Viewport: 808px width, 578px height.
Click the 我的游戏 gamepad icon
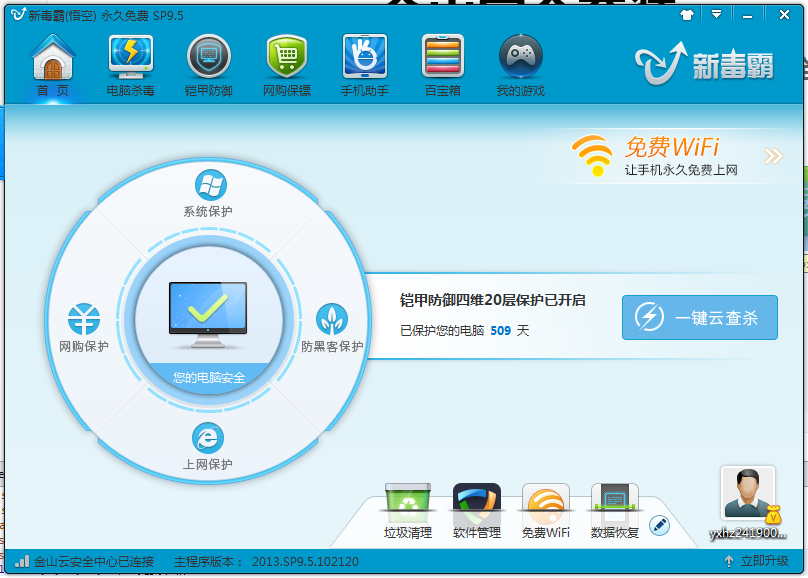(520, 59)
